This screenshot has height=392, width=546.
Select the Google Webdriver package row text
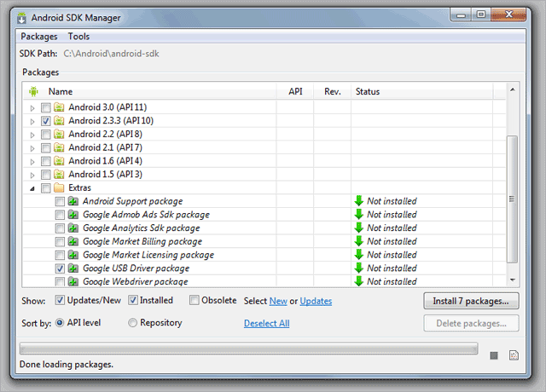click(x=135, y=281)
